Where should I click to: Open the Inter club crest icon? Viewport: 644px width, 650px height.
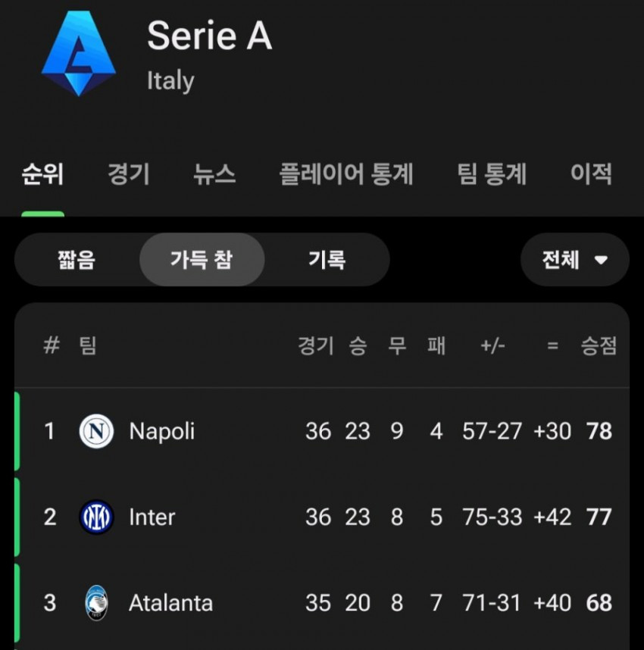(96, 517)
